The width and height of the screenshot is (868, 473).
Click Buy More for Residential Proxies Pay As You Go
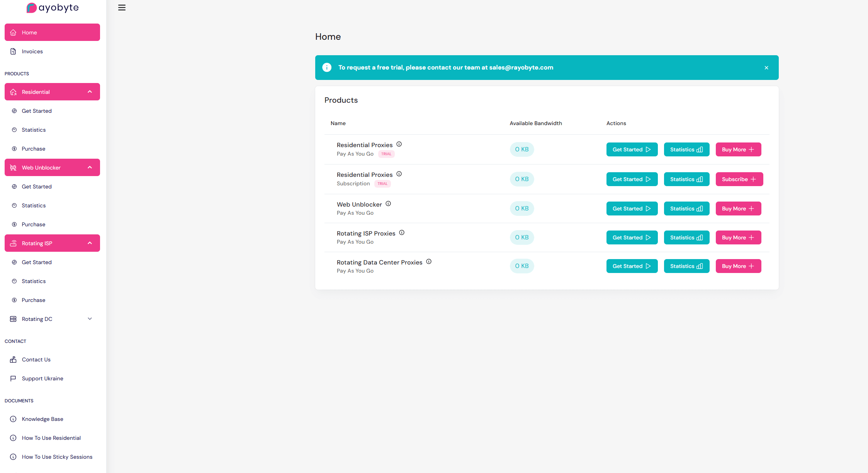[x=739, y=149]
